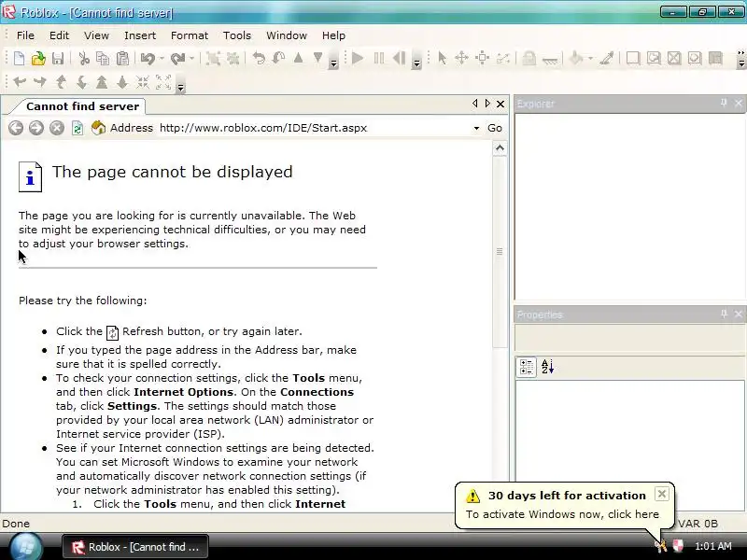This screenshot has height=560, width=747.
Task: Open a file with the folder icon
Action: (38, 59)
